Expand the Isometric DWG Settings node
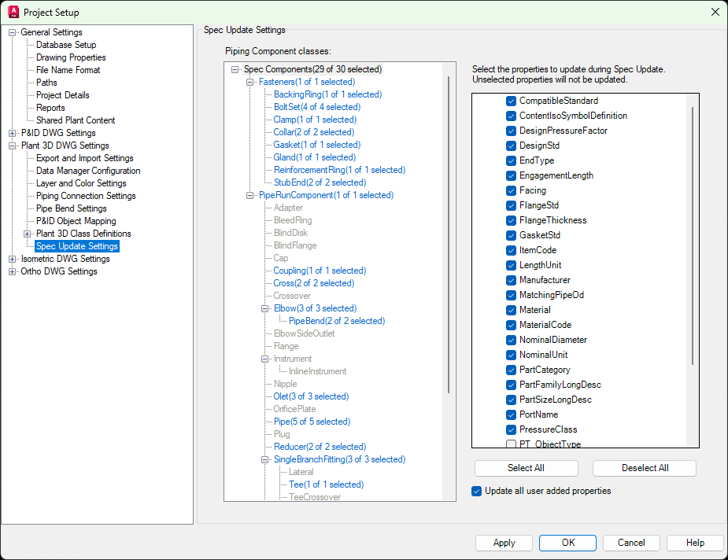The image size is (728, 560). click(x=13, y=259)
